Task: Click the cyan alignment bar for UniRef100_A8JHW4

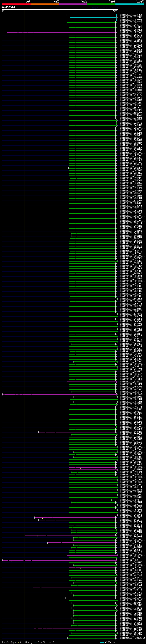Action: click(93, 20)
